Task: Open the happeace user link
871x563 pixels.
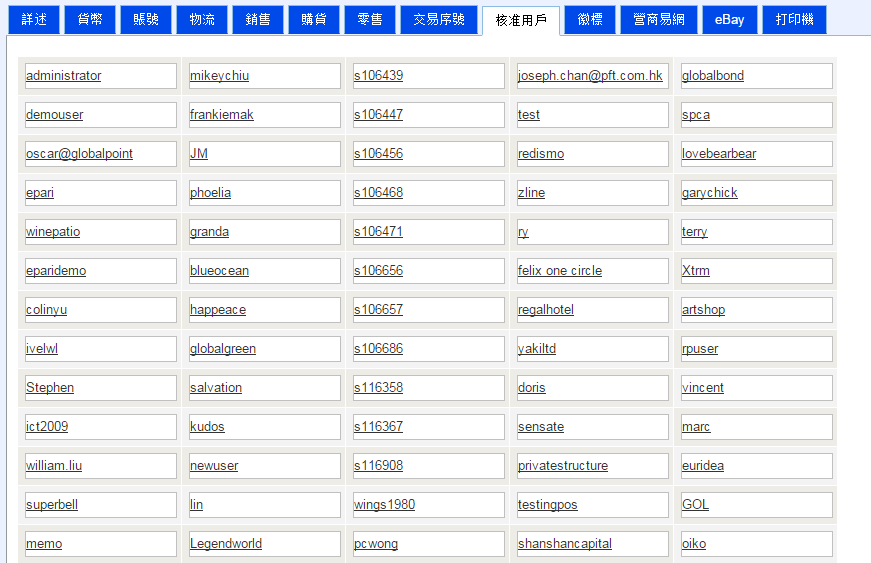Action: coord(218,309)
